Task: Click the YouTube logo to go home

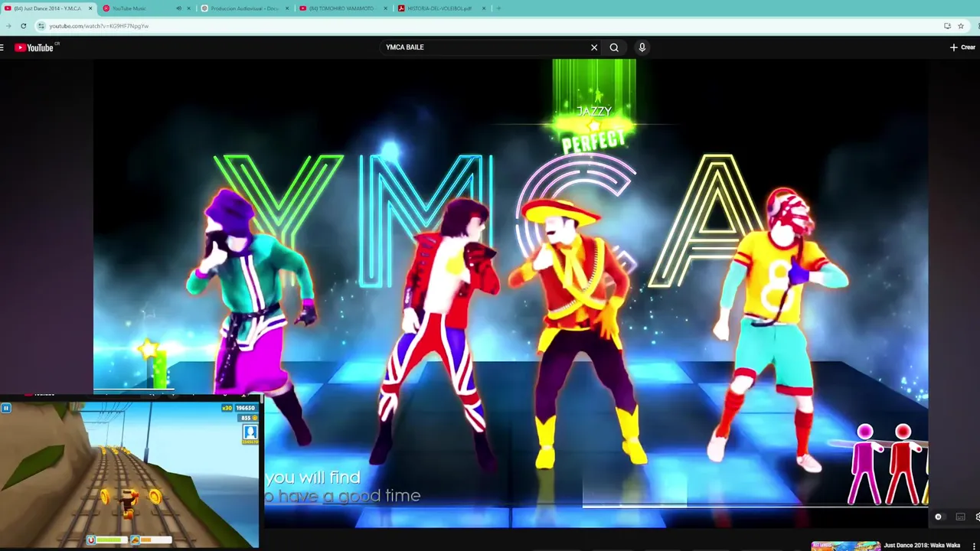Action: point(34,47)
